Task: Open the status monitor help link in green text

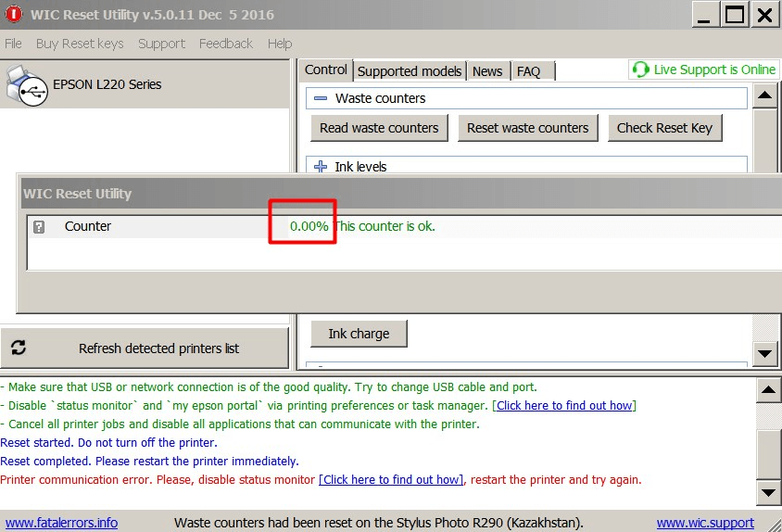Action: (564, 405)
